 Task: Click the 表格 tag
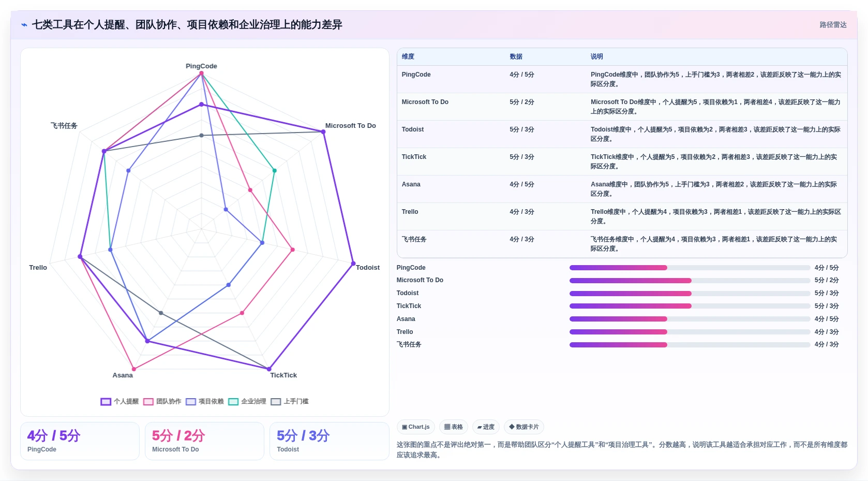tap(454, 427)
